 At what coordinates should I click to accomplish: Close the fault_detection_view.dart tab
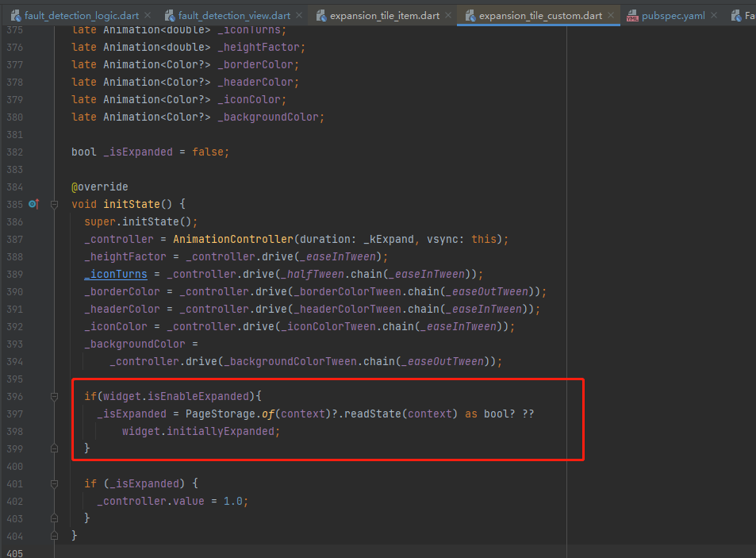pyautogui.click(x=299, y=15)
